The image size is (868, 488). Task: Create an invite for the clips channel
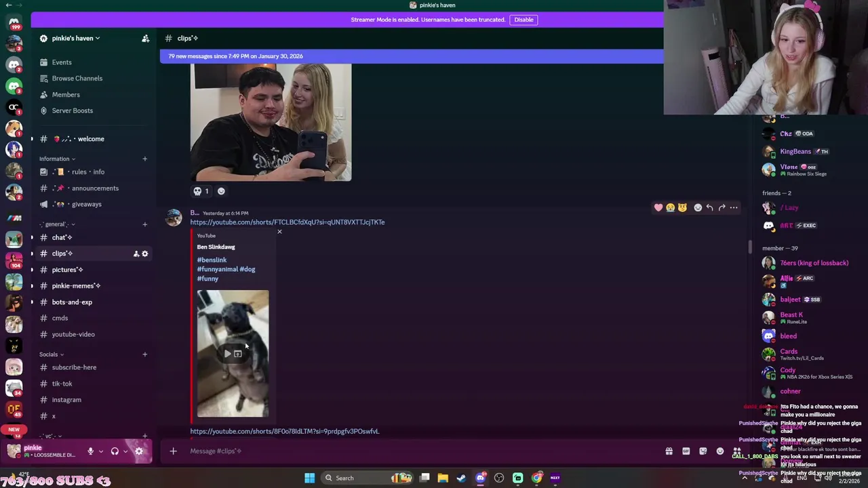[136, 253]
